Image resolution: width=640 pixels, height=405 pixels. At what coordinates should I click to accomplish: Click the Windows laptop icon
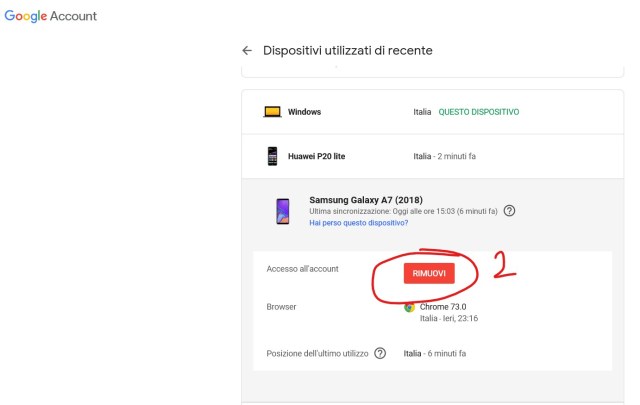271,112
